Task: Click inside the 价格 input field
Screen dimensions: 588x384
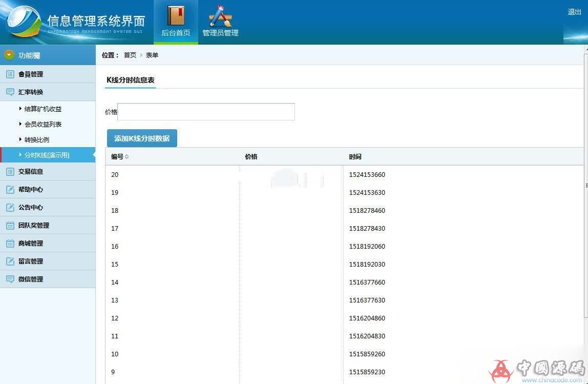Action: click(205, 112)
